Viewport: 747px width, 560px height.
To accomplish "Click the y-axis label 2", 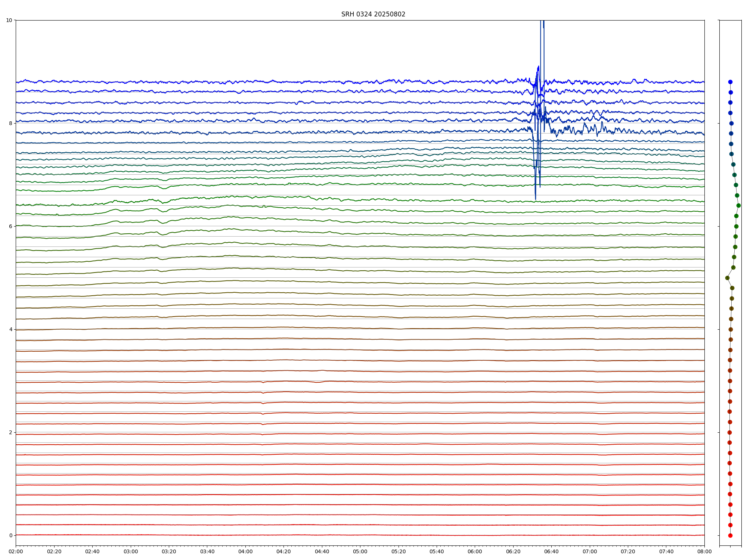I will pos(10,432).
